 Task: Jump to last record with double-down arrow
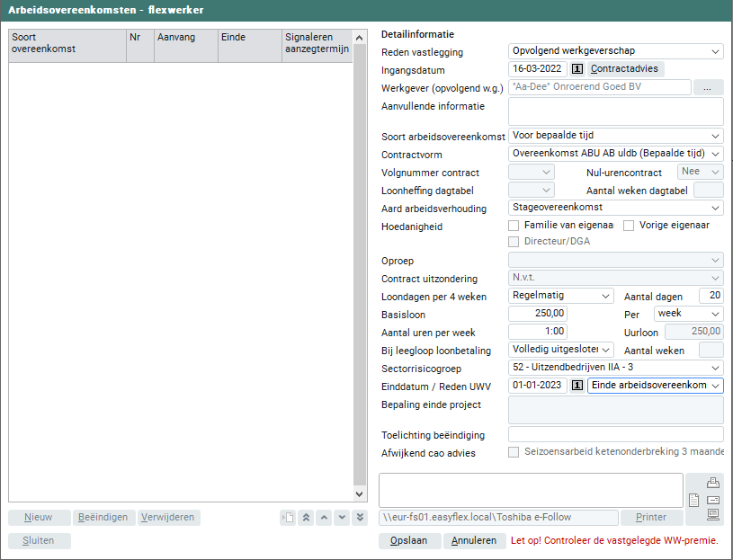pyautogui.click(x=360, y=517)
